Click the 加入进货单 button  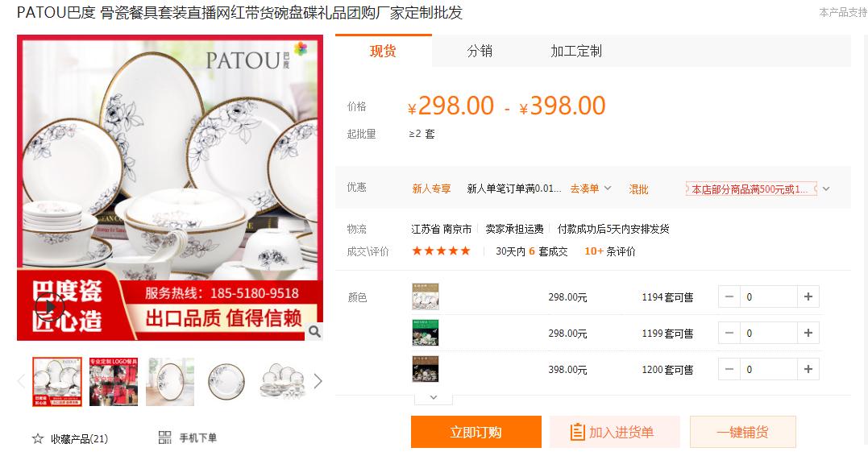pos(614,432)
